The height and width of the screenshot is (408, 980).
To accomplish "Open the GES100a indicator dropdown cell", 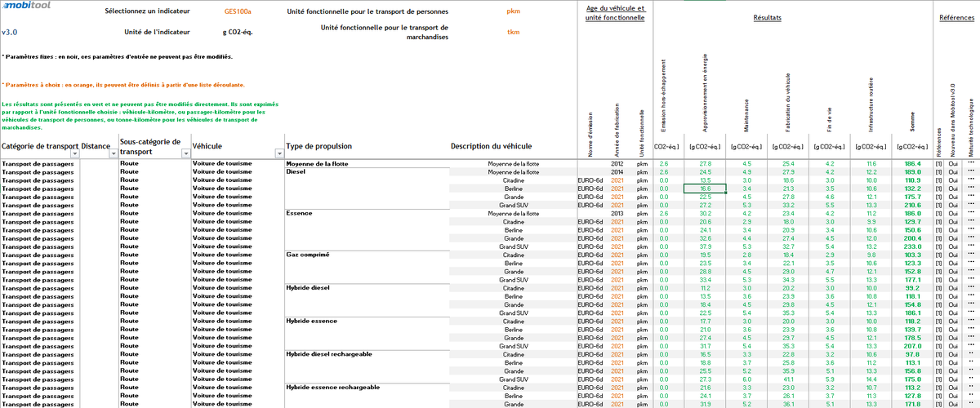I will (x=238, y=13).
